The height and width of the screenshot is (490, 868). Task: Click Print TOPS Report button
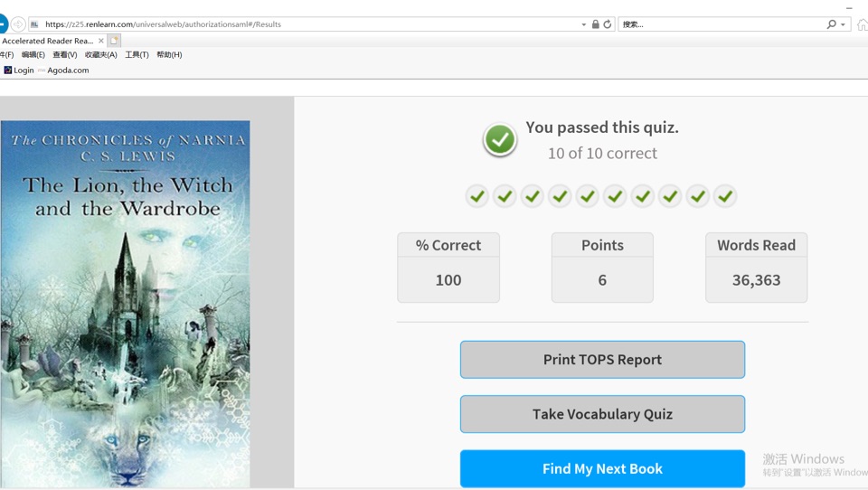(602, 360)
